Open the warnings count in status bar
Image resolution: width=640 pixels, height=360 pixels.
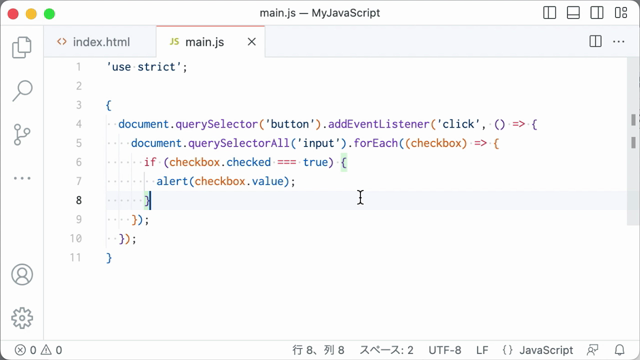tap(52, 350)
